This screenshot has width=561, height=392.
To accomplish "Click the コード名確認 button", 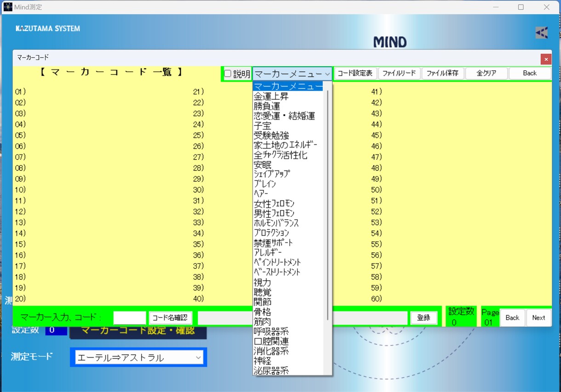I will pos(170,318).
